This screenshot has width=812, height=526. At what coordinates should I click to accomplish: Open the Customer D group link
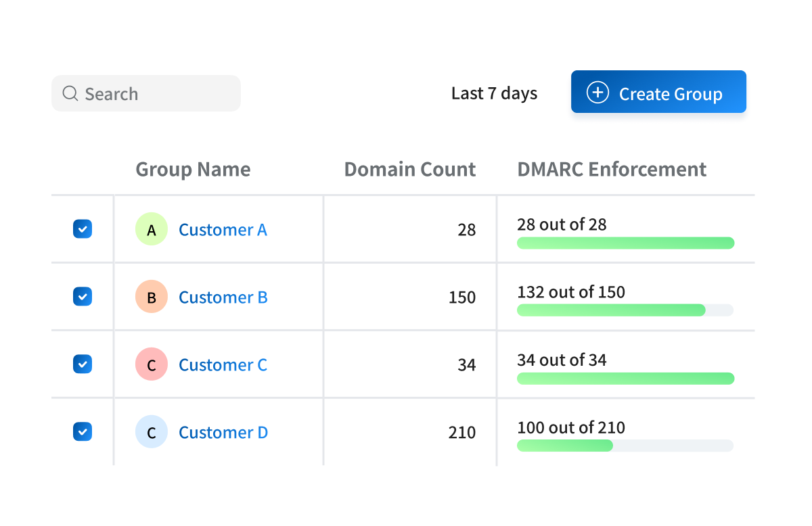(223, 433)
